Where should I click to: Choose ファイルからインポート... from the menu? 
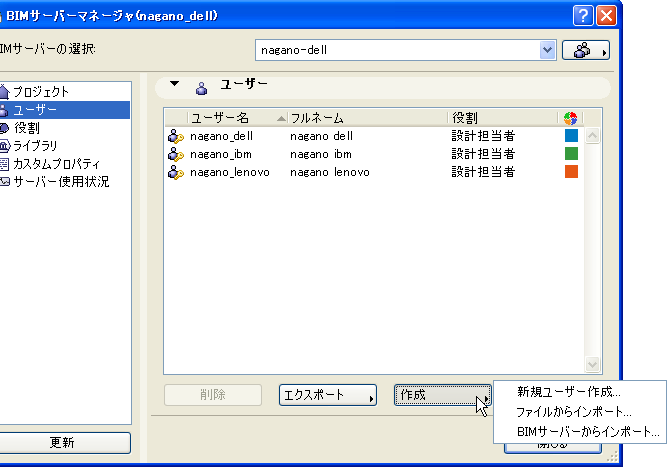(573, 412)
